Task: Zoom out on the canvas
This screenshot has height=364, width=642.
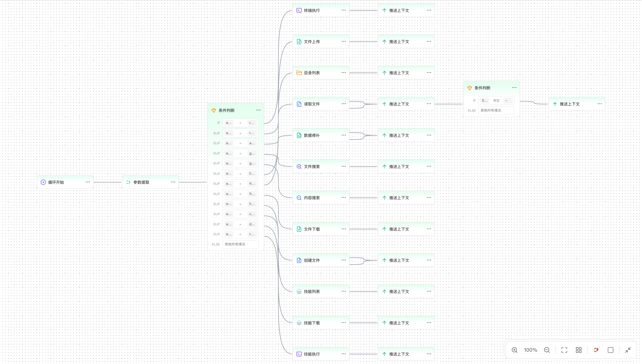Action: pos(547,350)
